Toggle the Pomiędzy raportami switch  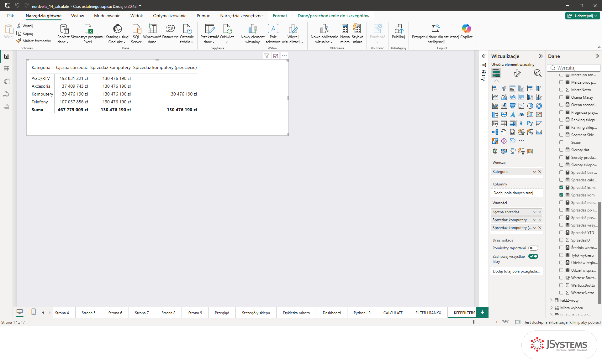coord(533,248)
